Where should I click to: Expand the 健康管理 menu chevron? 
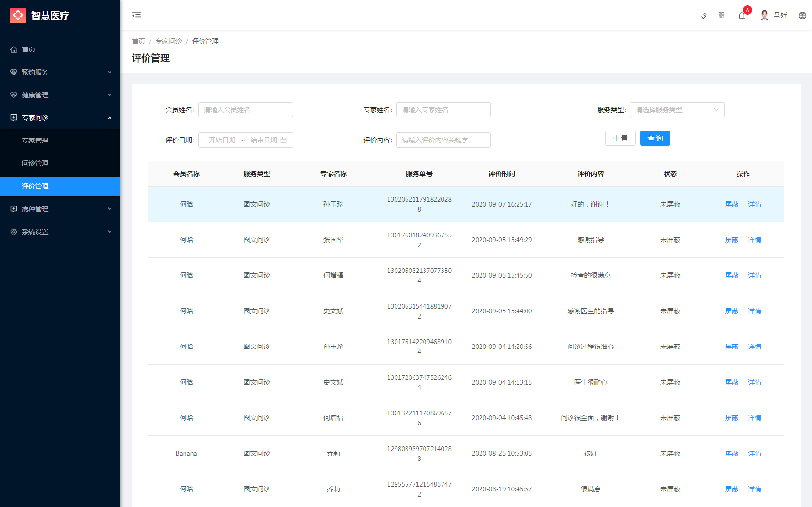(110, 95)
